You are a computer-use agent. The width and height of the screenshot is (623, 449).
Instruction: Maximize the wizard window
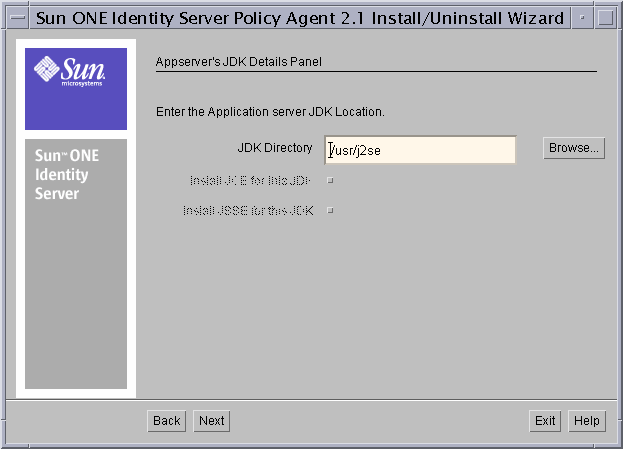[x=605, y=18]
